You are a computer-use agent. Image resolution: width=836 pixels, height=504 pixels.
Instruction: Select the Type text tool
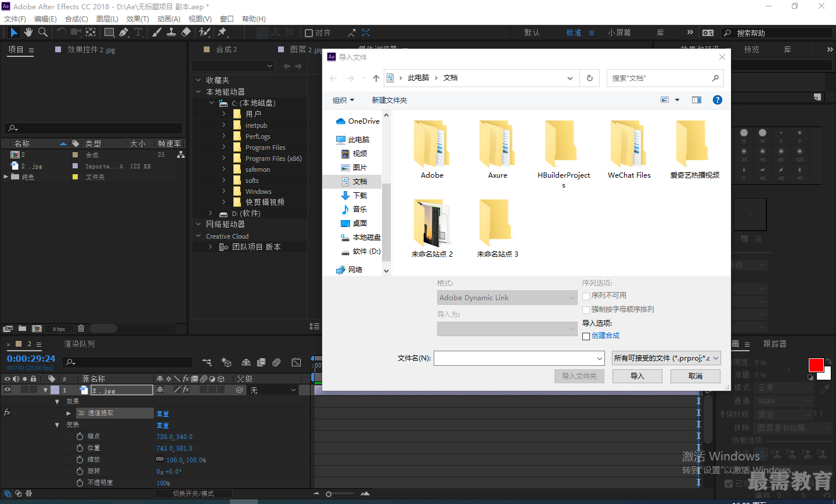[x=138, y=33]
